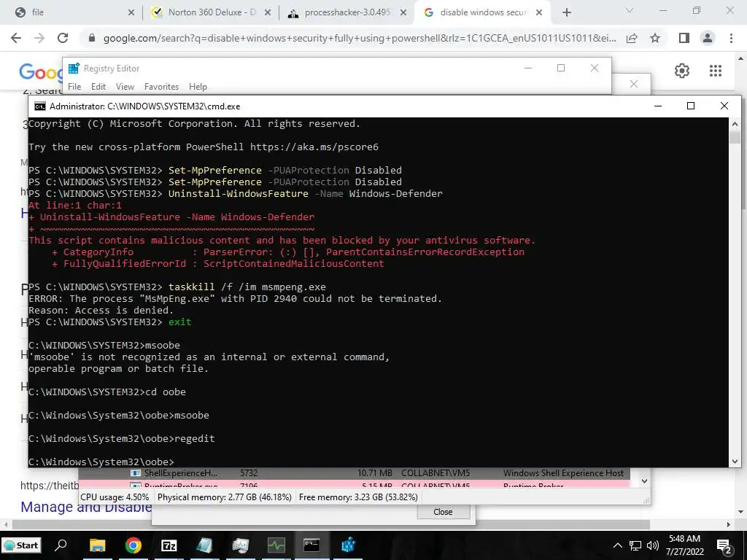Open File Explorer from taskbar

(97, 545)
